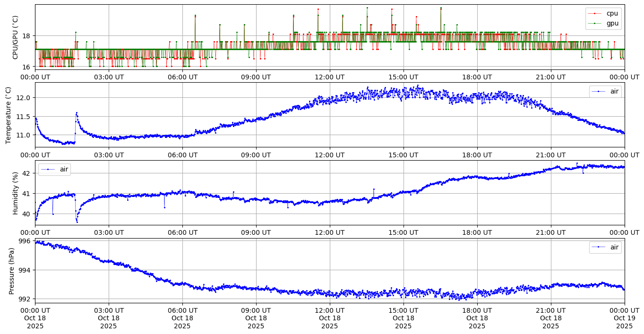The width and height of the screenshot is (644, 334).
Task: Click the 'cpu' legend text label
Action: (612, 14)
